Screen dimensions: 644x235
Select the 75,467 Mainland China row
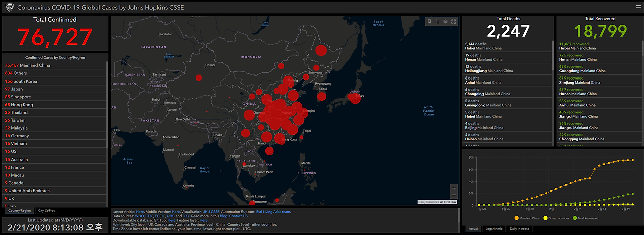click(54, 65)
